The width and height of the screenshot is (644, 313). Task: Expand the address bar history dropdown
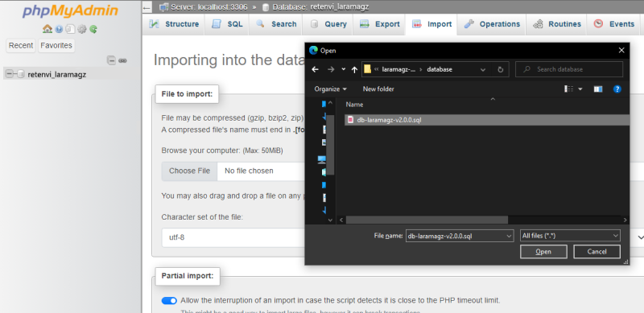coord(484,70)
